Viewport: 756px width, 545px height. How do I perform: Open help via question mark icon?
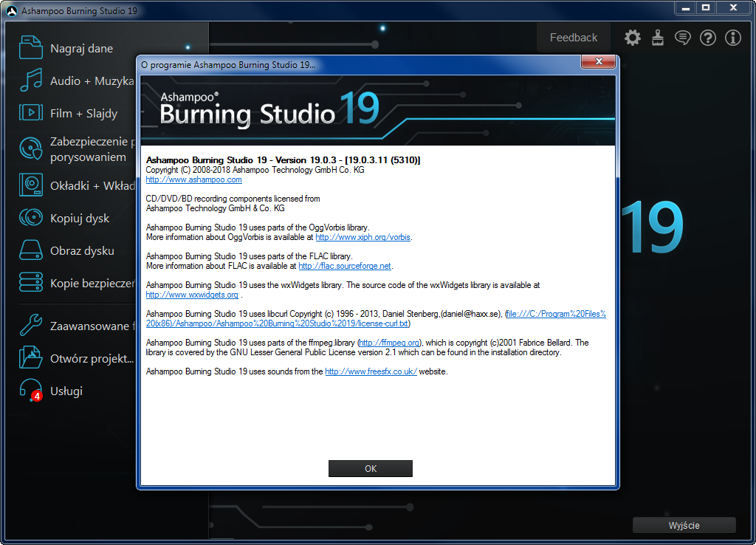pos(708,38)
